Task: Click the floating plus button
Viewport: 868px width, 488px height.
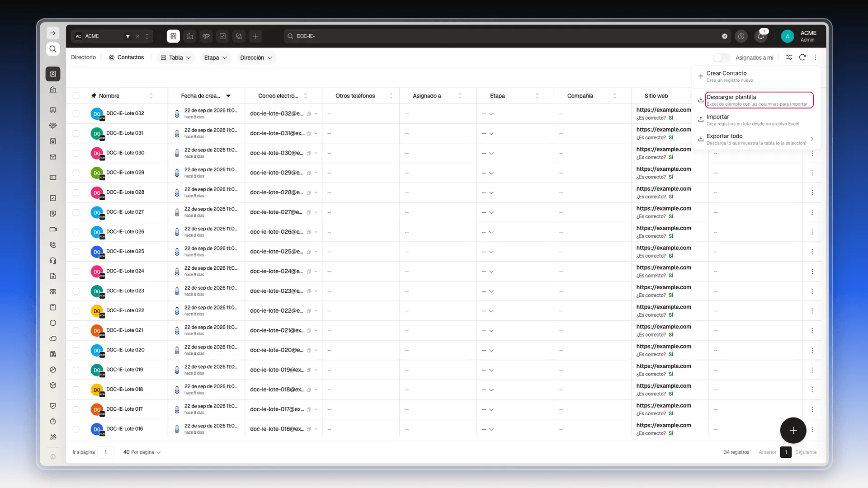Action: [793, 431]
